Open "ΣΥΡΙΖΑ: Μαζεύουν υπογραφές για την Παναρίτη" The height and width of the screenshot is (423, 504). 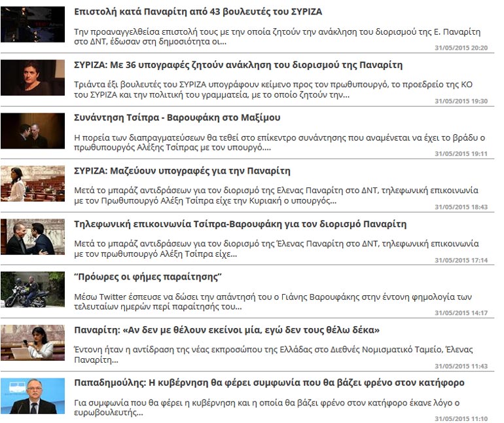click(x=182, y=171)
